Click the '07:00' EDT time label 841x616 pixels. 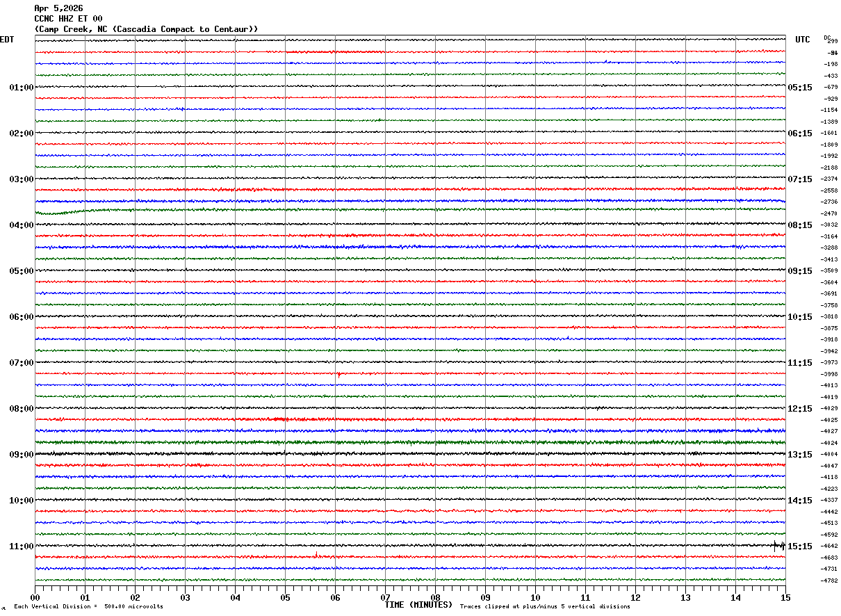[x=22, y=363]
